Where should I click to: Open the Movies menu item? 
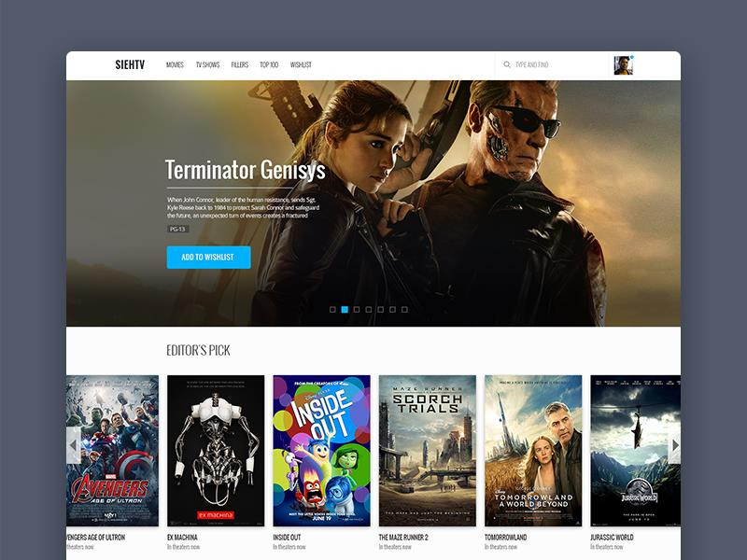click(175, 64)
